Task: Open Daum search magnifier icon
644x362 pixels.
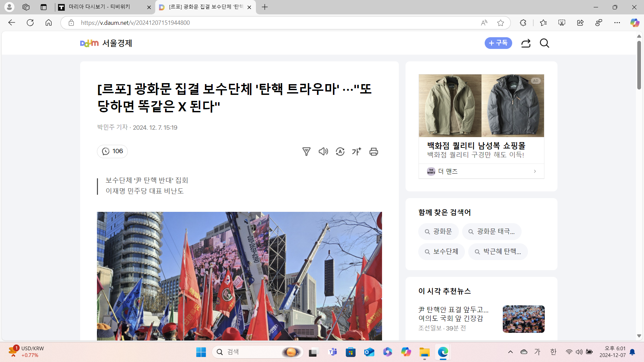Action: (544, 43)
